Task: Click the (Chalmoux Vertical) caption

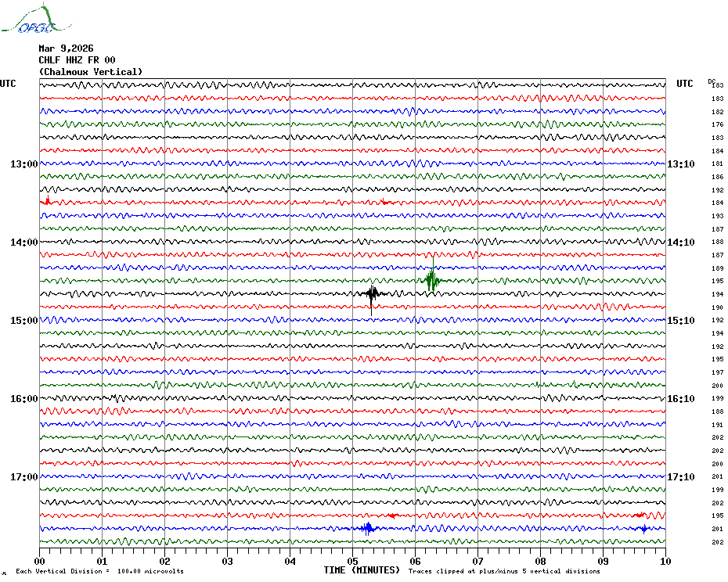Action: tap(91, 72)
